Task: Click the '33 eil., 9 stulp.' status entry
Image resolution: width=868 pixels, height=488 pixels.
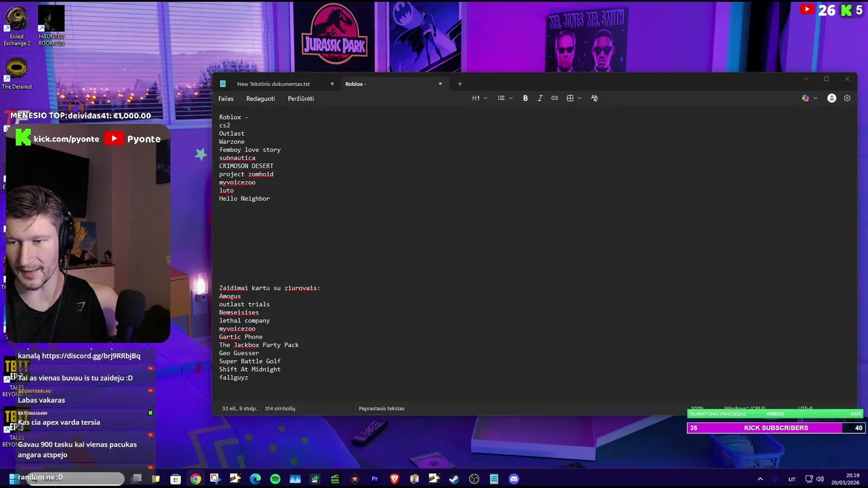Action: point(239,409)
